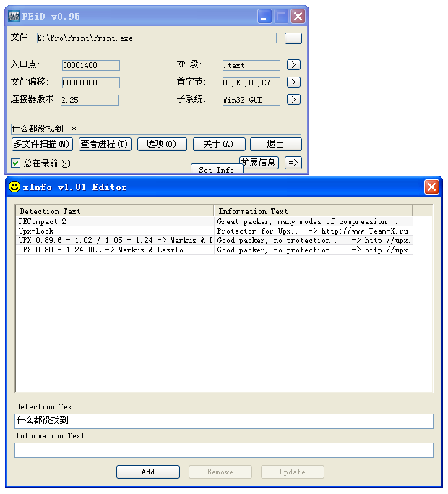This screenshot has height=494, width=448.
Task: Click the xInfo smiley face icon
Action: 14,187
